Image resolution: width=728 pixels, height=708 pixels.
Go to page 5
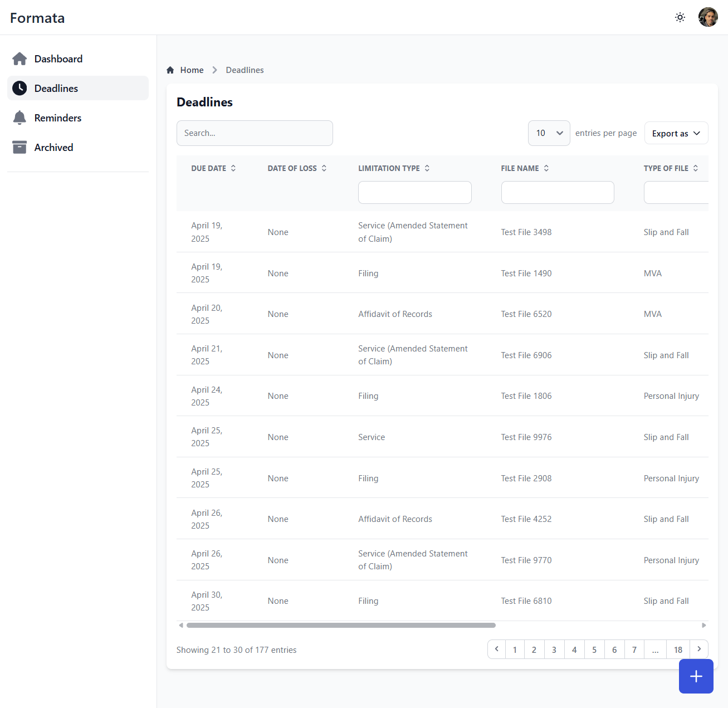coord(594,650)
